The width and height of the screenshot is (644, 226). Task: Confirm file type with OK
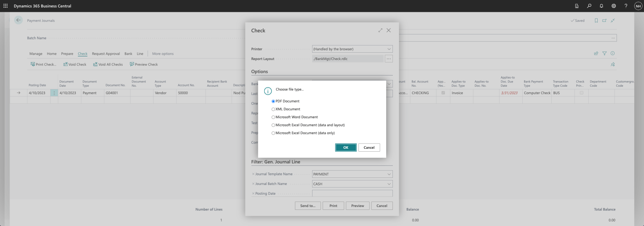tap(346, 147)
